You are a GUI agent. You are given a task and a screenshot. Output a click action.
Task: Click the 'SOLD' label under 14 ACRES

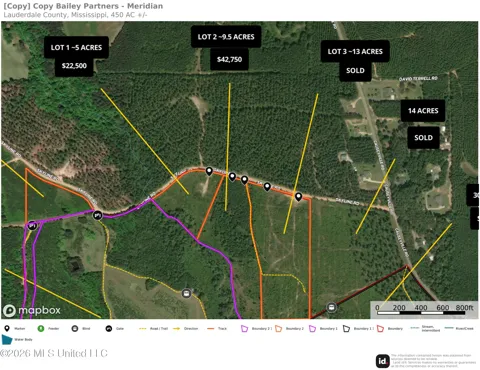coord(423,138)
